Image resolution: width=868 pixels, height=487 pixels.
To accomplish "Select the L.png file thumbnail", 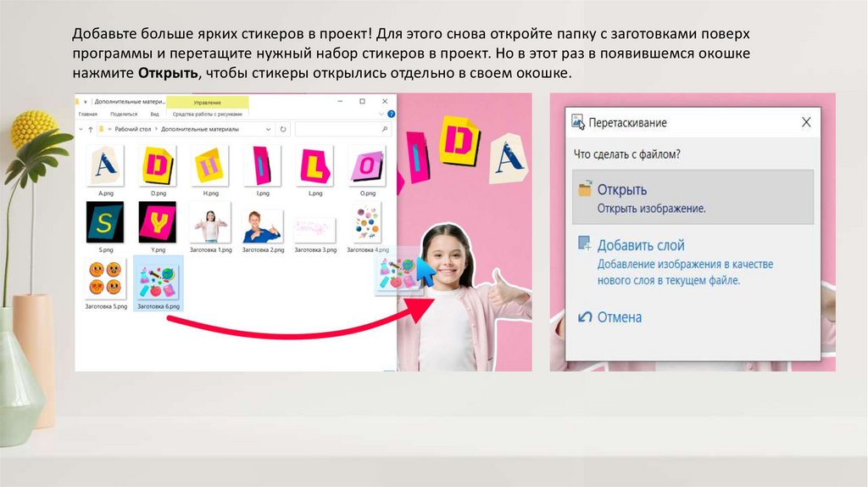I will pyautogui.click(x=315, y=165).
